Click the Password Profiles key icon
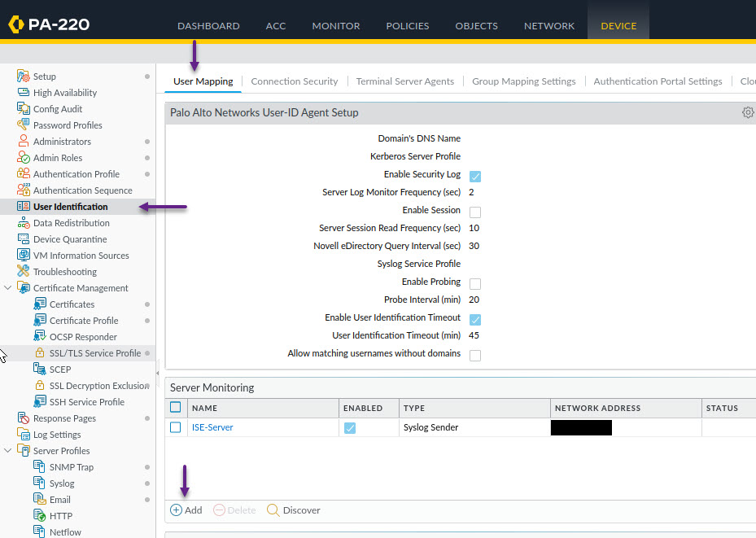 pyautogui.click(x=23, y=125)
